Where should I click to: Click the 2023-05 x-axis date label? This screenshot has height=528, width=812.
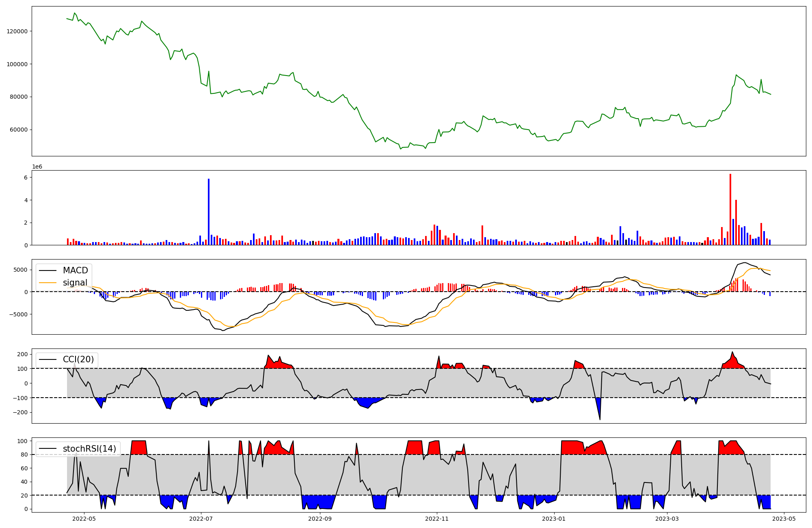[784, 519]
